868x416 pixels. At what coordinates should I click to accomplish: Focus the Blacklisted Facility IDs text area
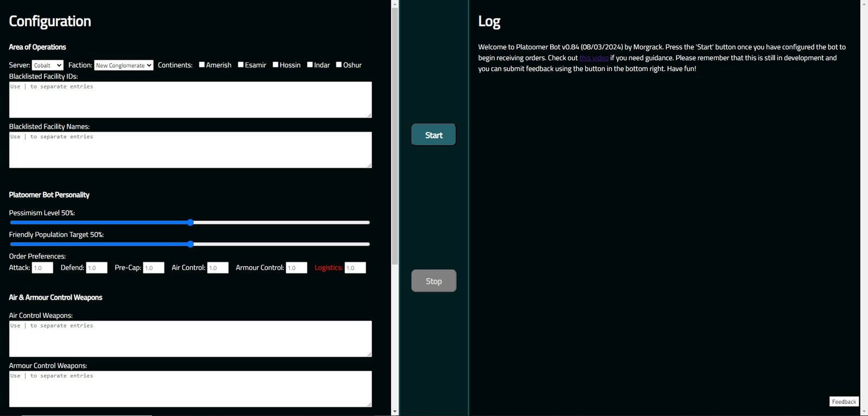(190, 100)
